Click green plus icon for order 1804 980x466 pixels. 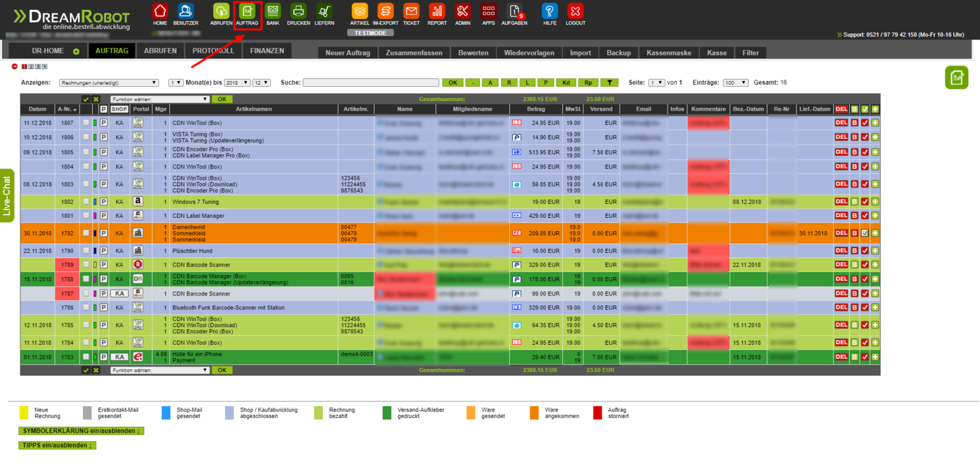coord(875,167)
